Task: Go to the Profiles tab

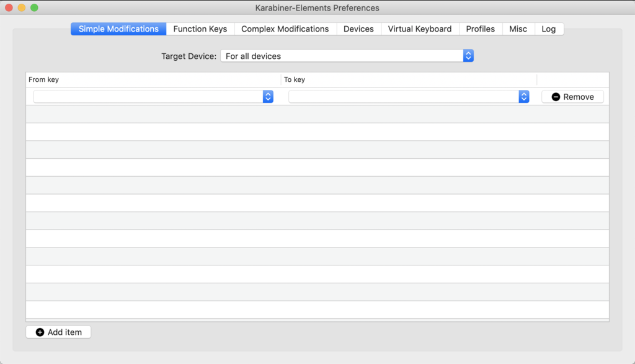Action: coord(481,29)
